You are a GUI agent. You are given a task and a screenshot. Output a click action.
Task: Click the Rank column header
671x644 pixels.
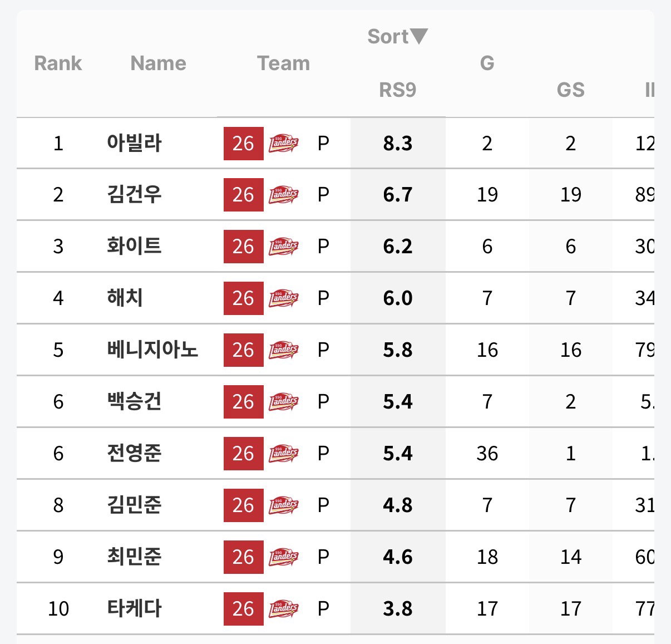pyautogui.click(x=58, y=63)
